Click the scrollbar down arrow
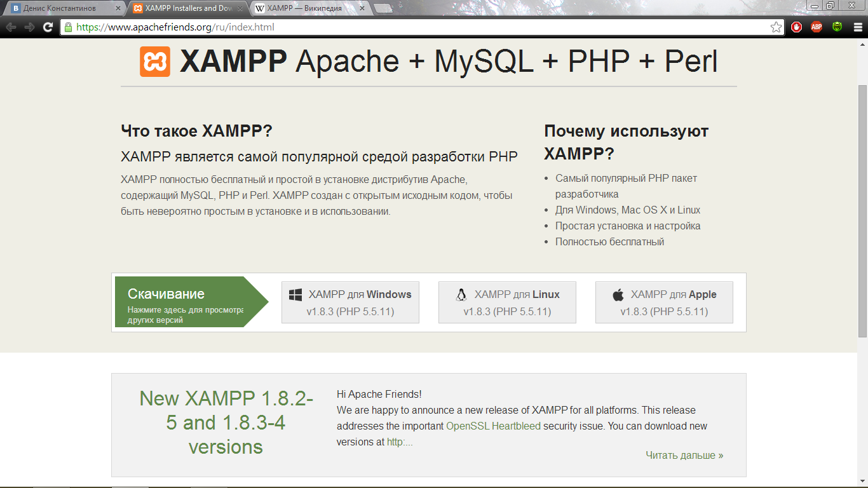This screenshot has height=488, width=868. pos(862,483)
